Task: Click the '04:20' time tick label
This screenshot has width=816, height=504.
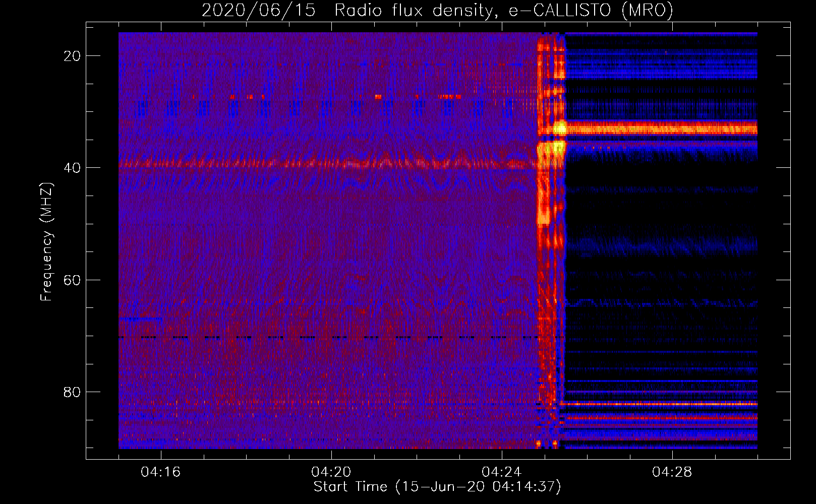Action: (331, 472)
